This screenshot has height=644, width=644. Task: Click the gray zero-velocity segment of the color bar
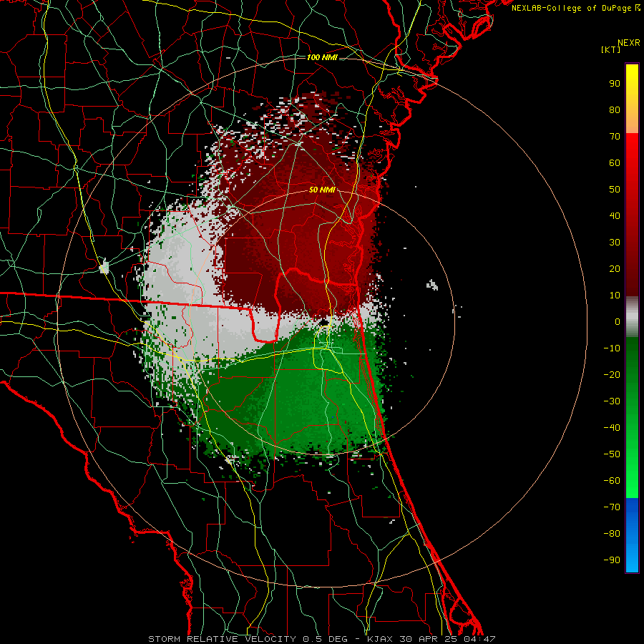point(632,317)
